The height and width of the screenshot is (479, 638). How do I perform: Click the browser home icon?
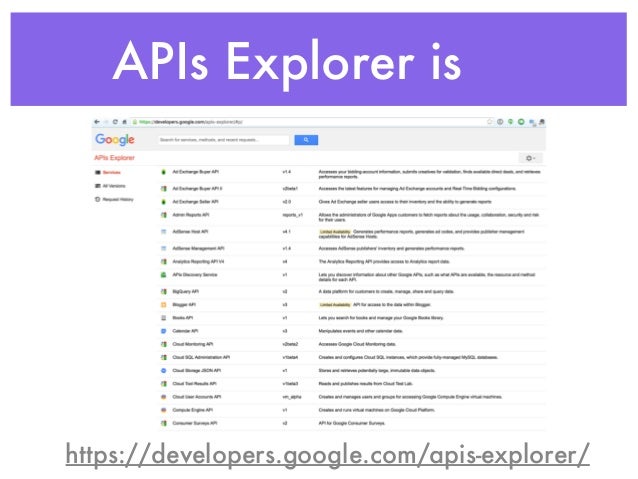point(125,122)
